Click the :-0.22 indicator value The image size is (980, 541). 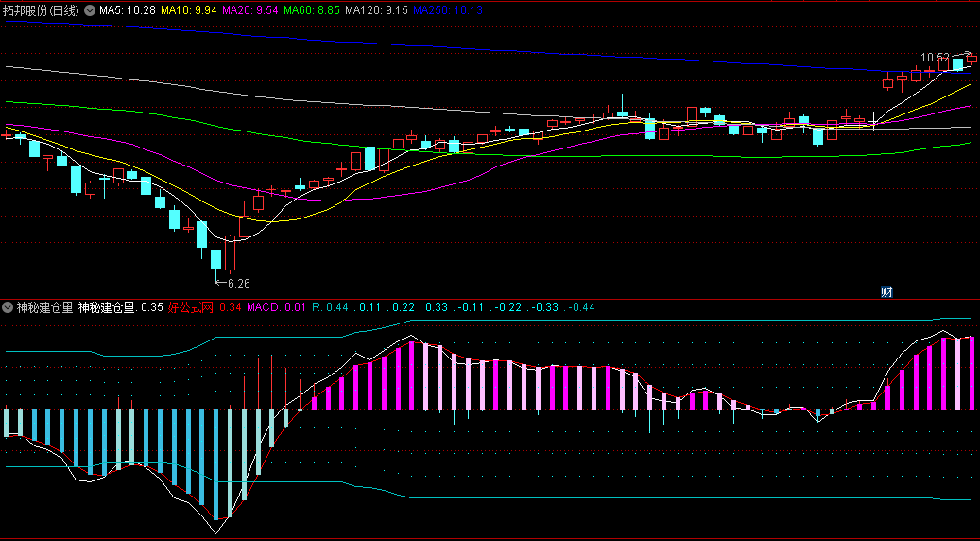tap(507, 307)
